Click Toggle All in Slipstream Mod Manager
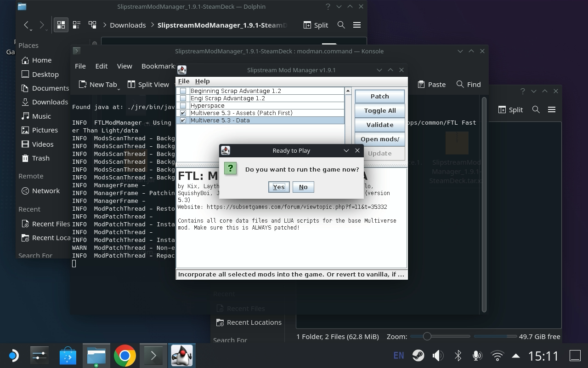The height and width of the screenshot is (368, 588). pos(379,110)
